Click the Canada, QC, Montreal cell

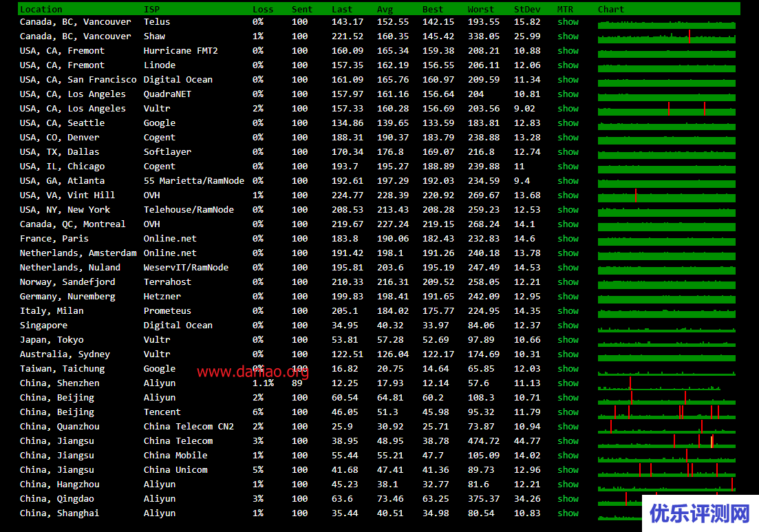[x=73, y=224]
